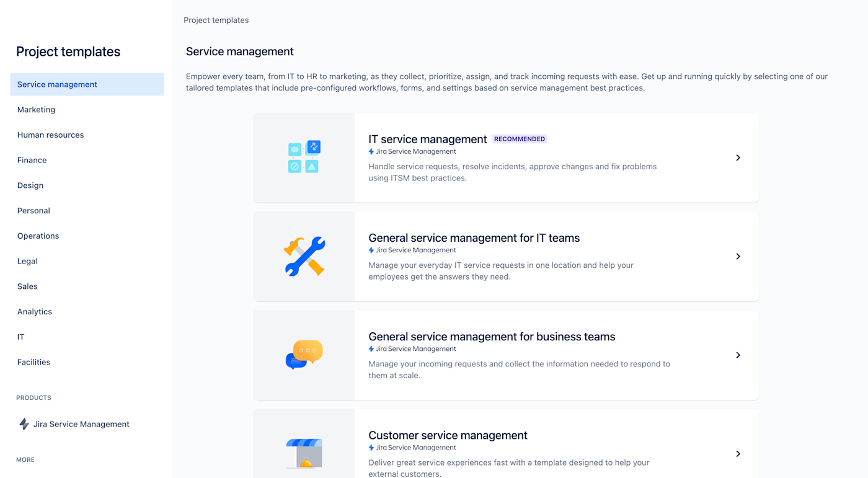
Task: Click the 'Empower every team' intro paragraph
Action: click(507, 82)
